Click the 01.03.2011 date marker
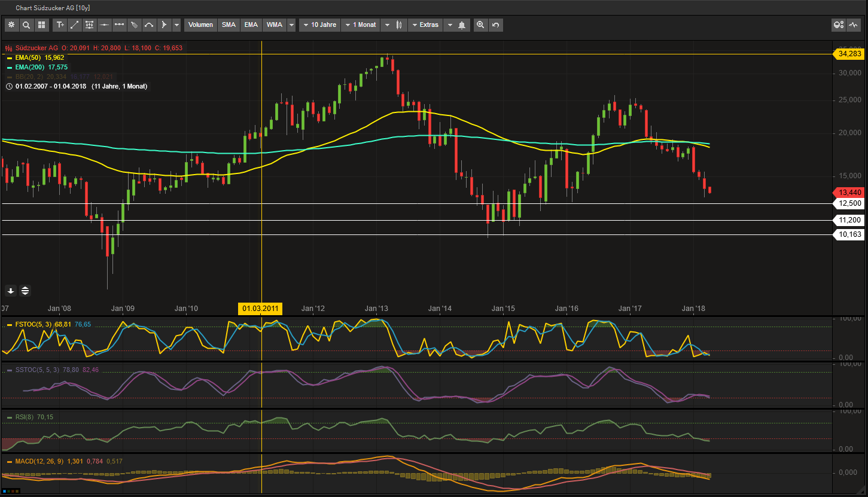868x497 pixels. click(x=260, y=309)
